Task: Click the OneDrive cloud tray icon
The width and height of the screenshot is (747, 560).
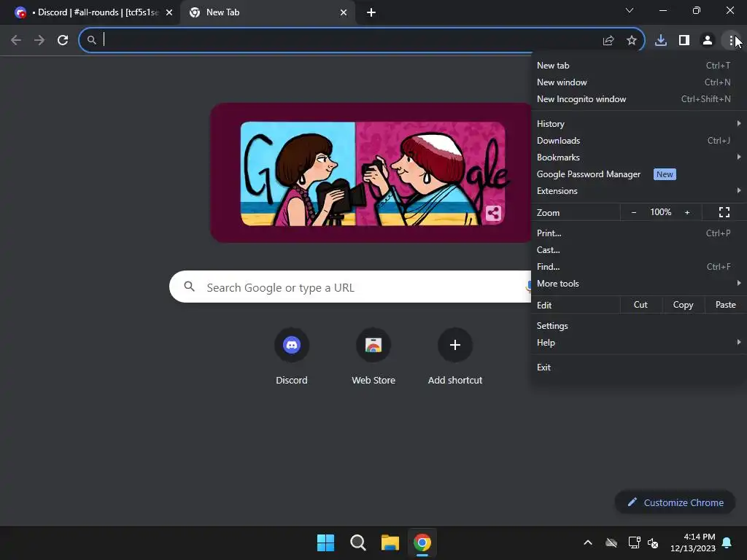Action: pos(611,542)
